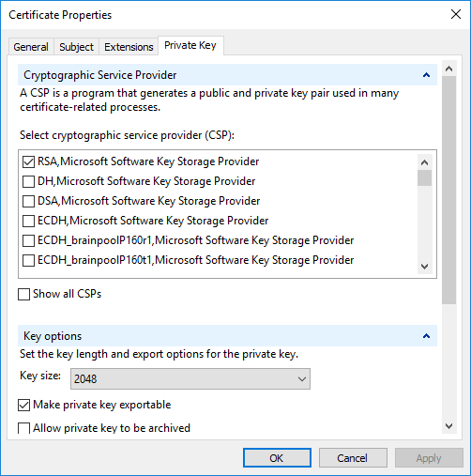Click the main panel scroll-down arrow
The width and height of the screenshot is (471, 476).
(448, 426)
